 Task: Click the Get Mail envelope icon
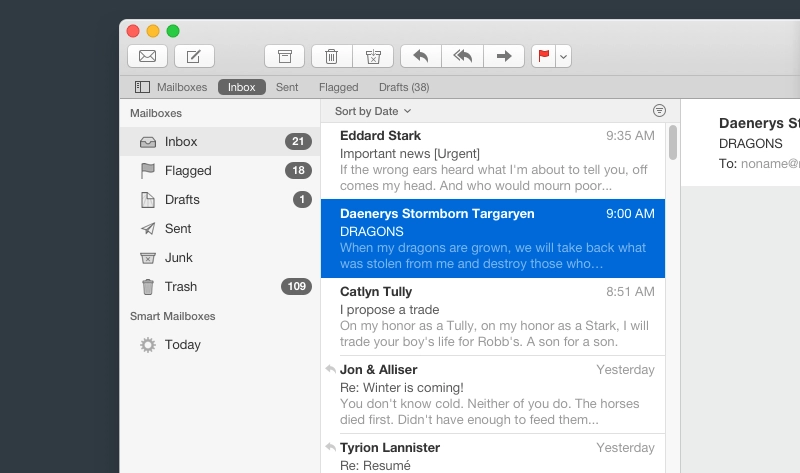[147, 56]
